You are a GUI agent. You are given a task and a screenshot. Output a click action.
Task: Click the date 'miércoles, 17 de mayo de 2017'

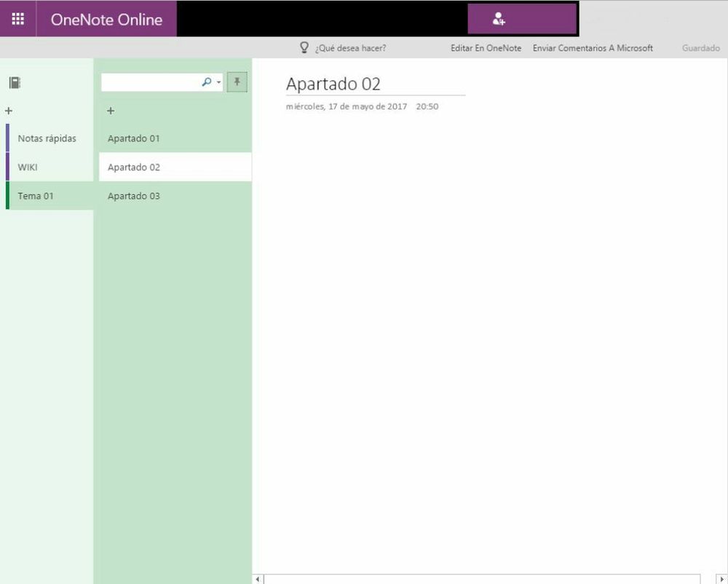347,106
